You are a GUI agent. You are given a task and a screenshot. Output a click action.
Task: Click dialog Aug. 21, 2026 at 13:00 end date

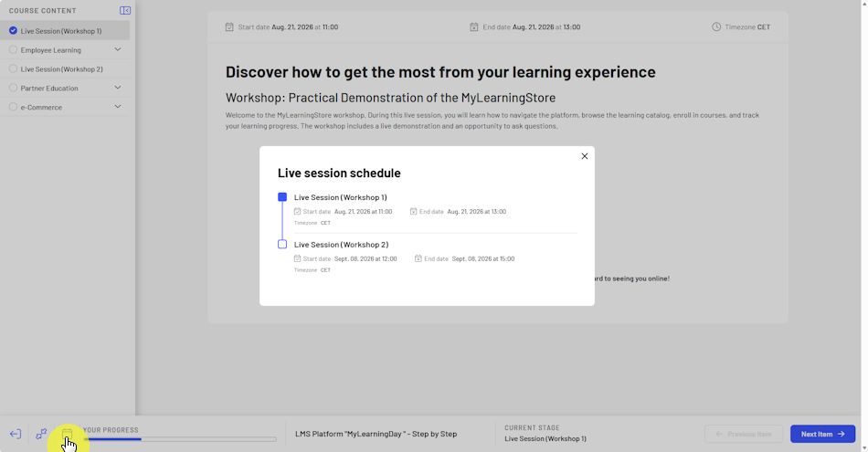coord(476,211)
